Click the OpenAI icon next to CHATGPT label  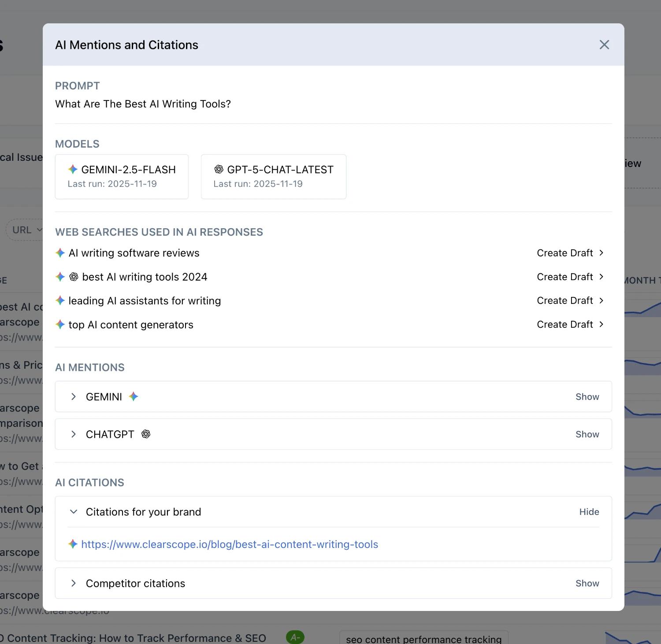click(x=146, y=434)
